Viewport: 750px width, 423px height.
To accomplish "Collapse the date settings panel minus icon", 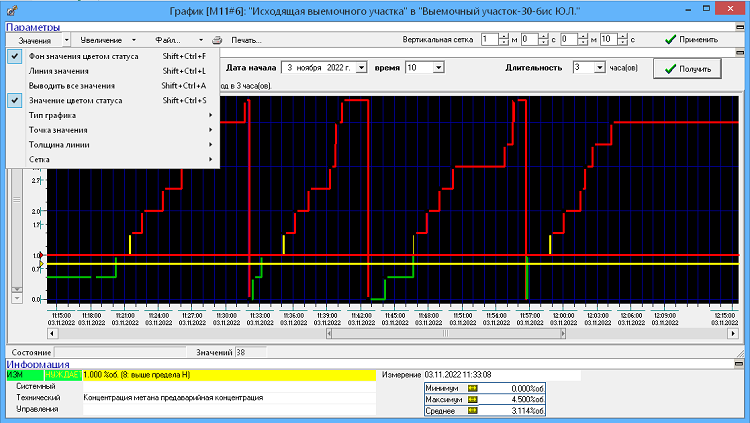I will 740,52.
